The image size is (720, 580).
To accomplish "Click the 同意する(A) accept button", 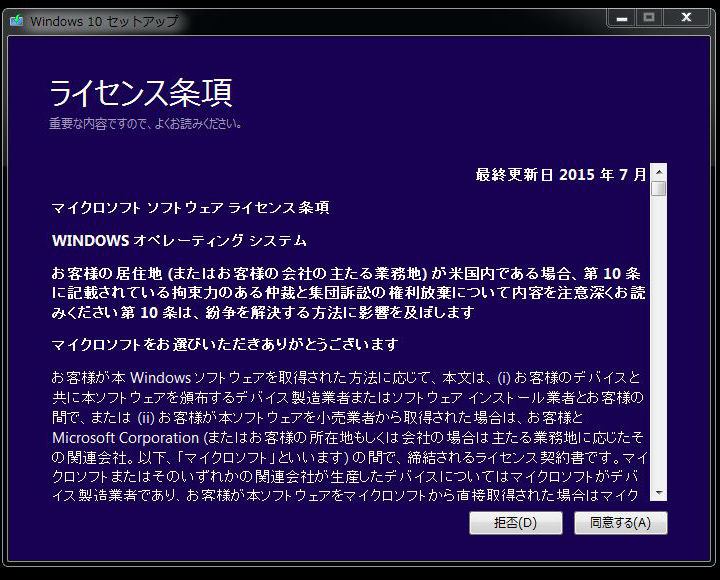I will [x=620, y=523].
